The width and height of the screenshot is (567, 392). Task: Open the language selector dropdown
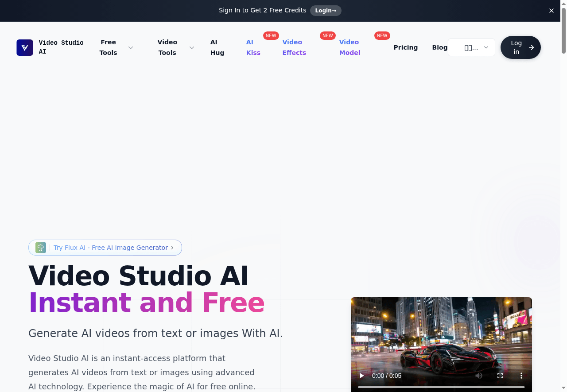471,47
